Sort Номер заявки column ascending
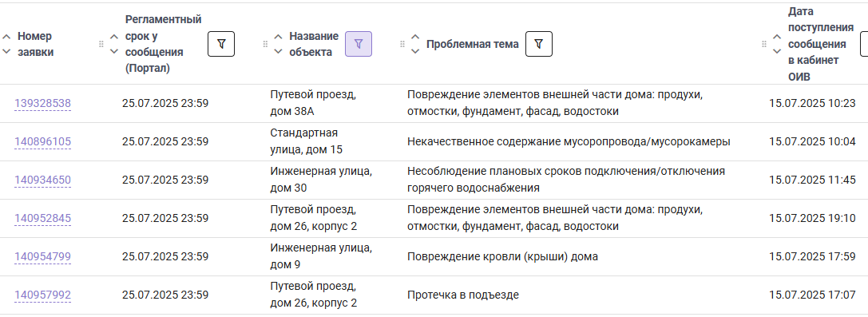 (6, 37)
